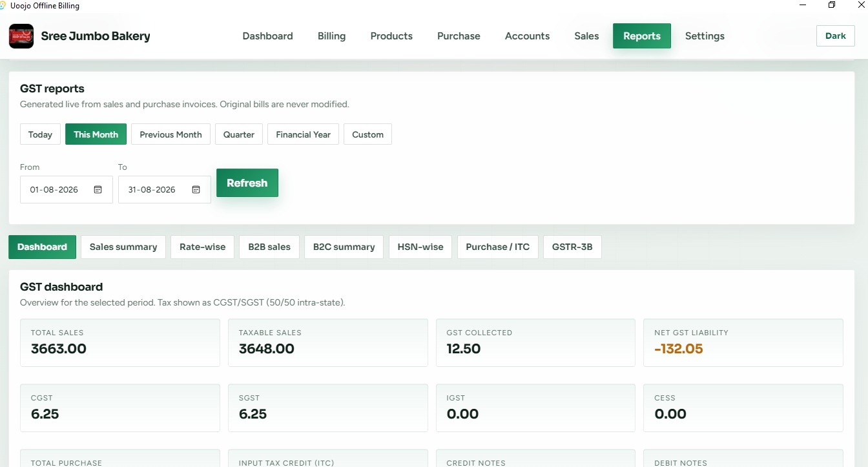Go to the Sales section
Screen dimensions: 868x467
[x=586, y=36]
